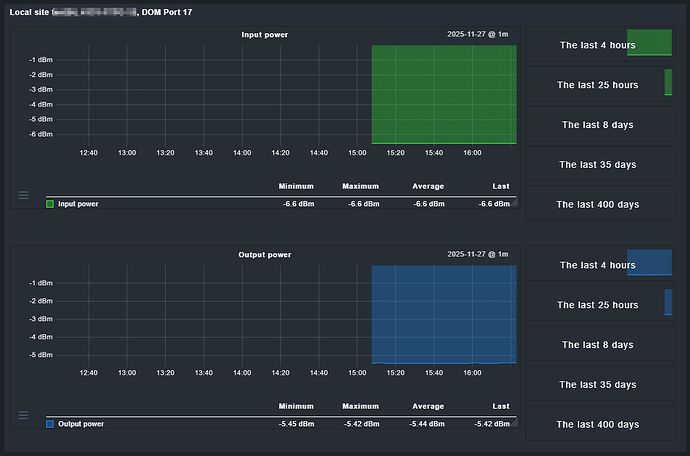Click the resize handle of the Input power graph
This screenshot has width=690, height=456.
point(514,203)
